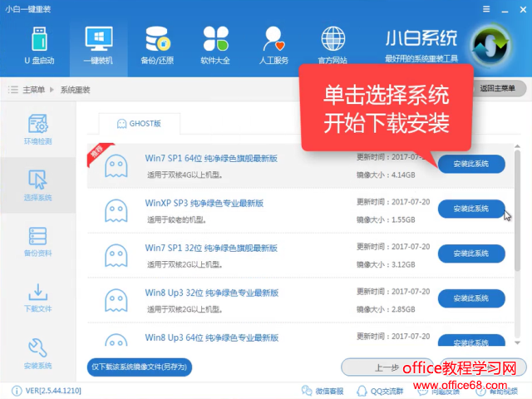Visit 官方网站 globe icon

[332, 46]
